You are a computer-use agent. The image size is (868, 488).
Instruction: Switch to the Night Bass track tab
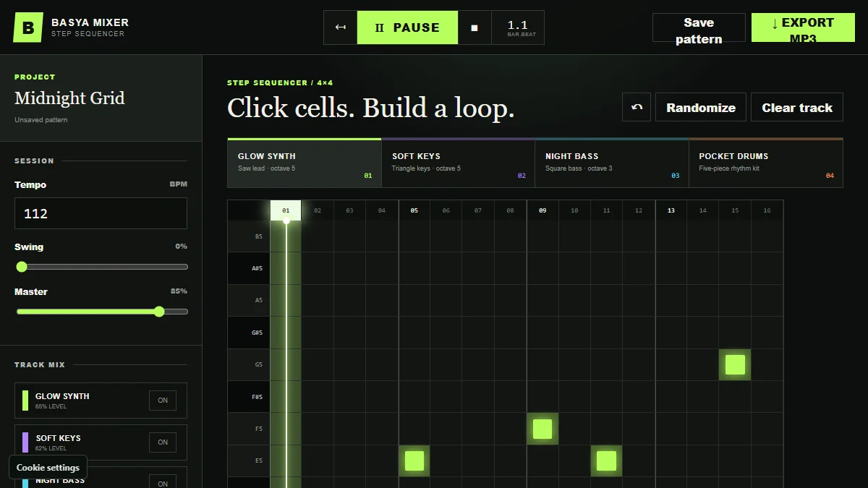[x=612, y=163]
